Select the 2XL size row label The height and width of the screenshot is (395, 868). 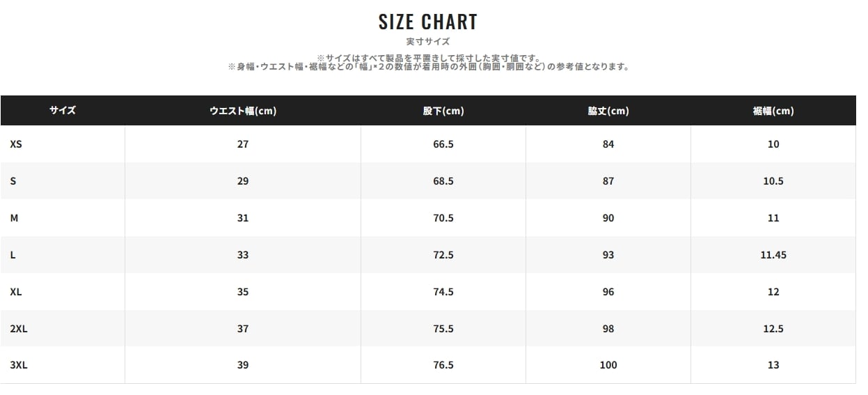tap(19, 328)
